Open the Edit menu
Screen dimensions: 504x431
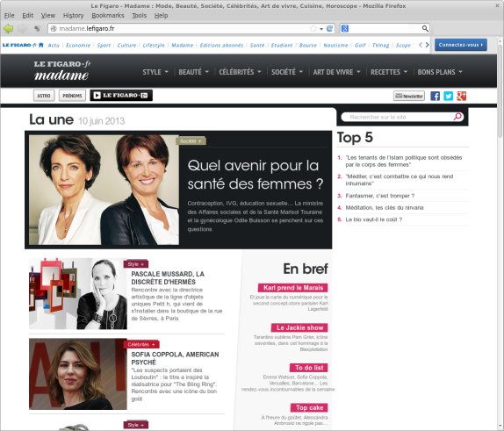(27, 16)
